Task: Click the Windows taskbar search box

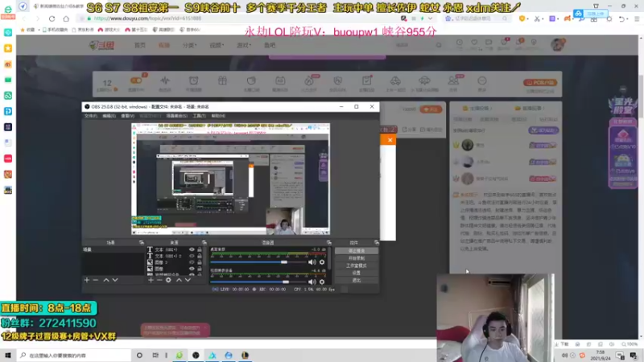Action: click(74, 356)
